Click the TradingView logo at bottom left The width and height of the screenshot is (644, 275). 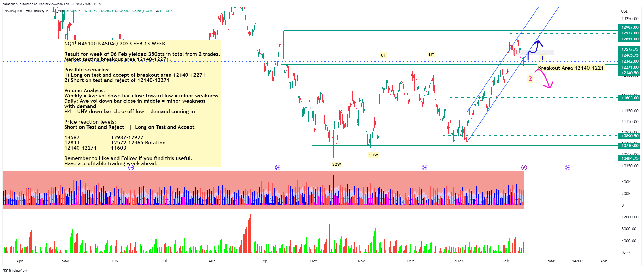[x=15, y=270]
